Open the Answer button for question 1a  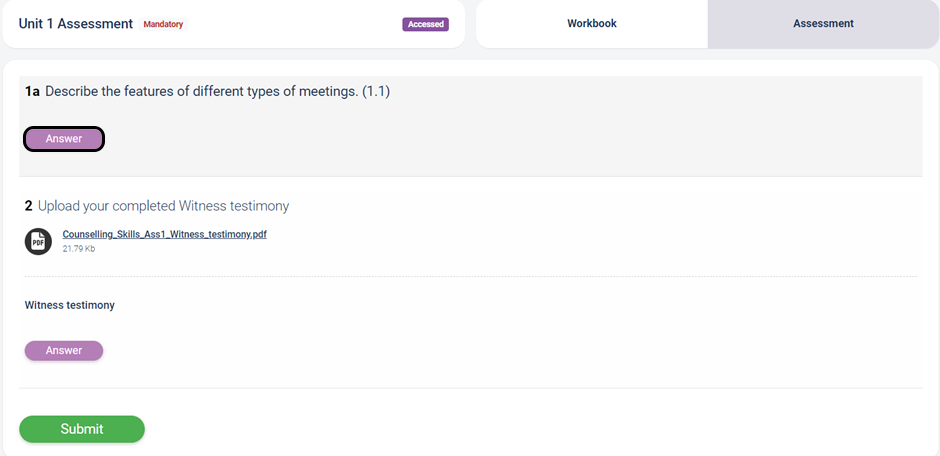[64, 139]
